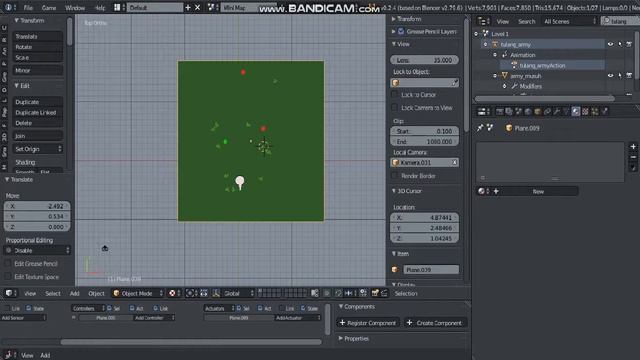Open the World properties tab icon

pyautogui.click(x=528, y=111)
